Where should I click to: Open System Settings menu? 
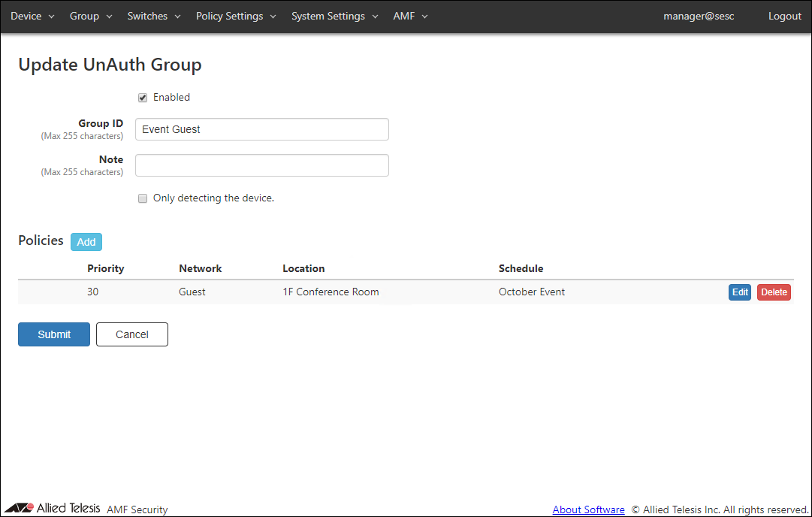point(334,16)
